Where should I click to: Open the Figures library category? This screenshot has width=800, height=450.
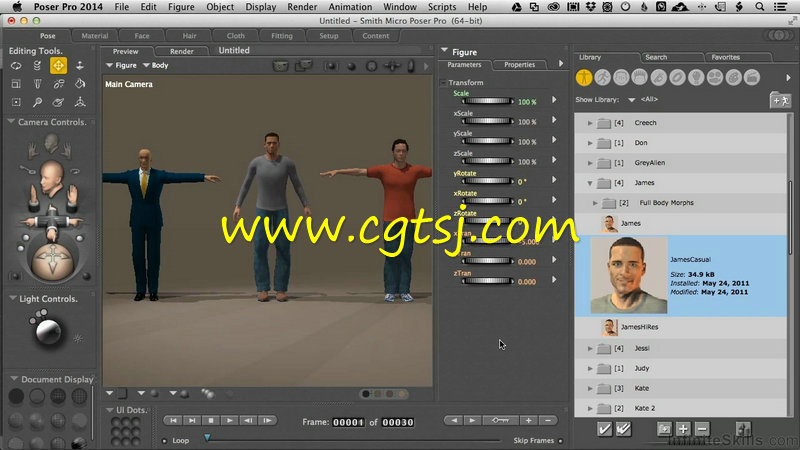pos(584,78)
